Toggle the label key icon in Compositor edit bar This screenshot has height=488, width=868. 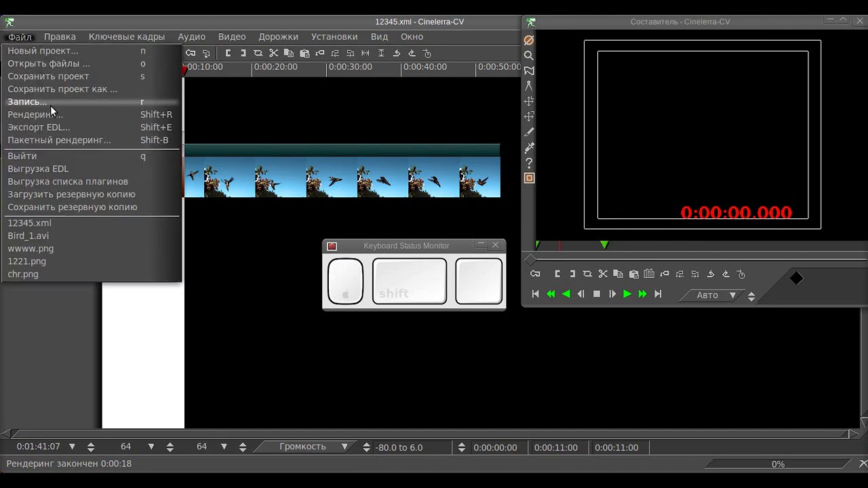535,274
